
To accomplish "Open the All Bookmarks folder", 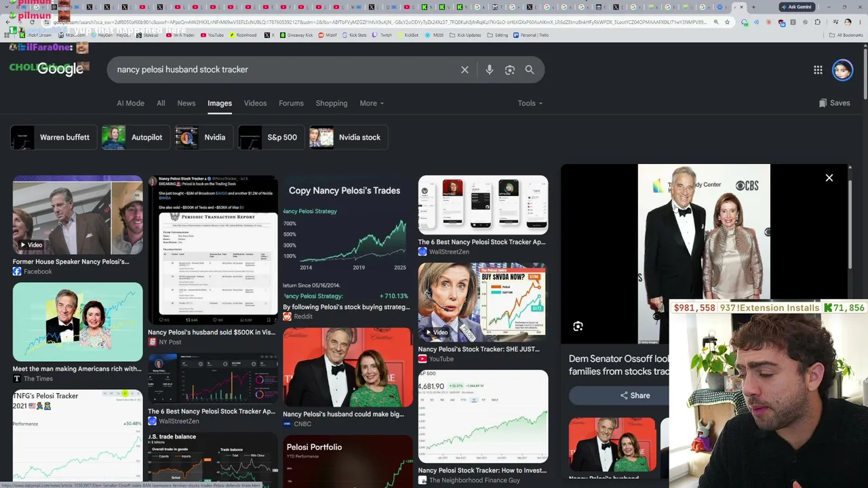I will point(846,35).
